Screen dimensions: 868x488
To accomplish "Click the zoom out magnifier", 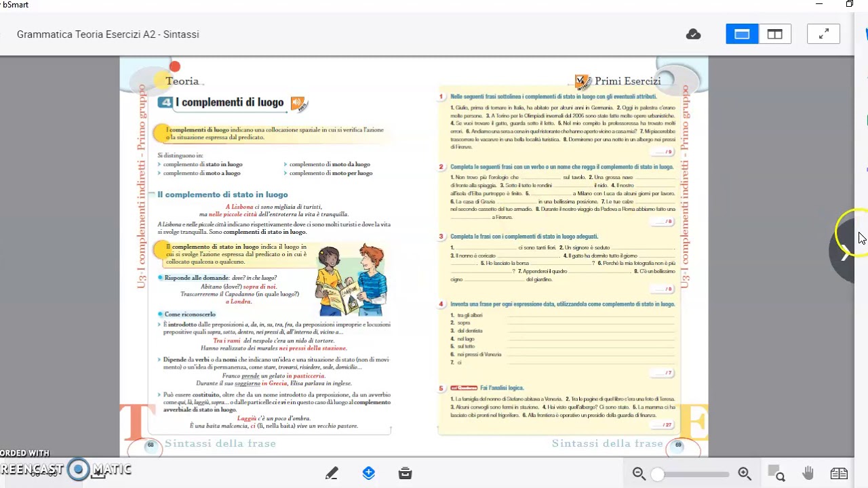I will coord(639,474).
